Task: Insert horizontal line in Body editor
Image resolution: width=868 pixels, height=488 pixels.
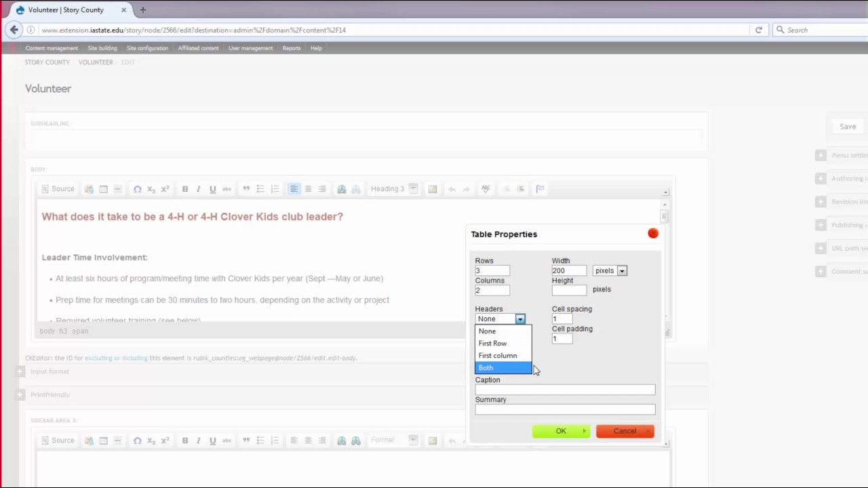Action: [x=117, y=189]
